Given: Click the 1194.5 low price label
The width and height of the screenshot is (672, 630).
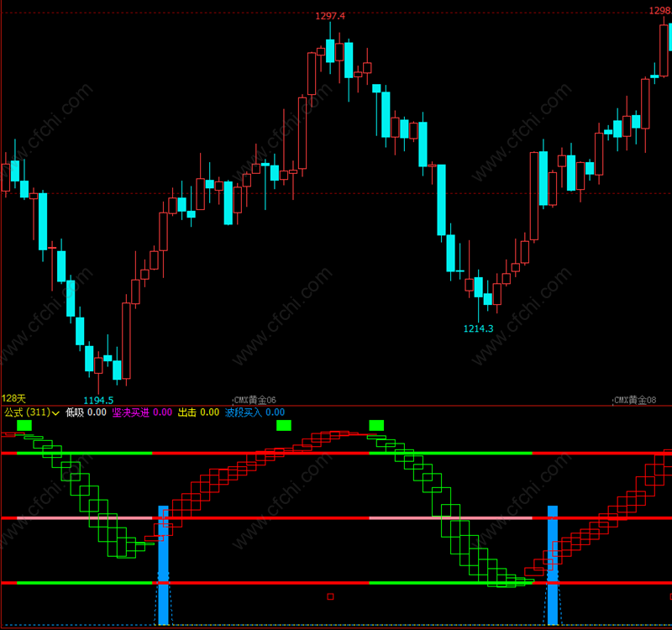Looking at the screenshot, I should coord(98,401).
